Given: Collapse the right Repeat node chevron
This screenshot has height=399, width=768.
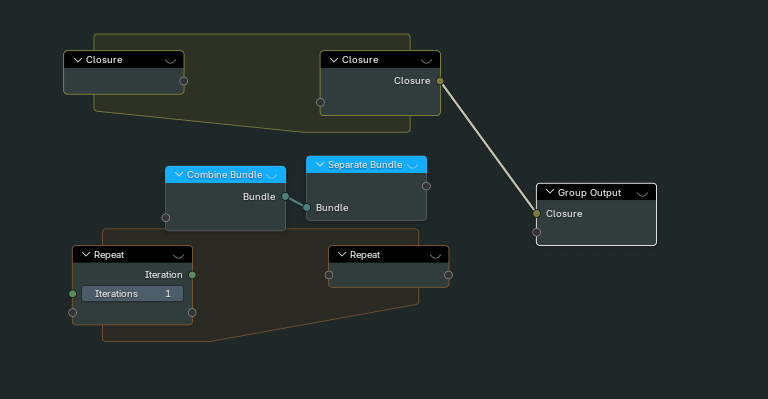Looking at the screenshot, I should (342, 255).
